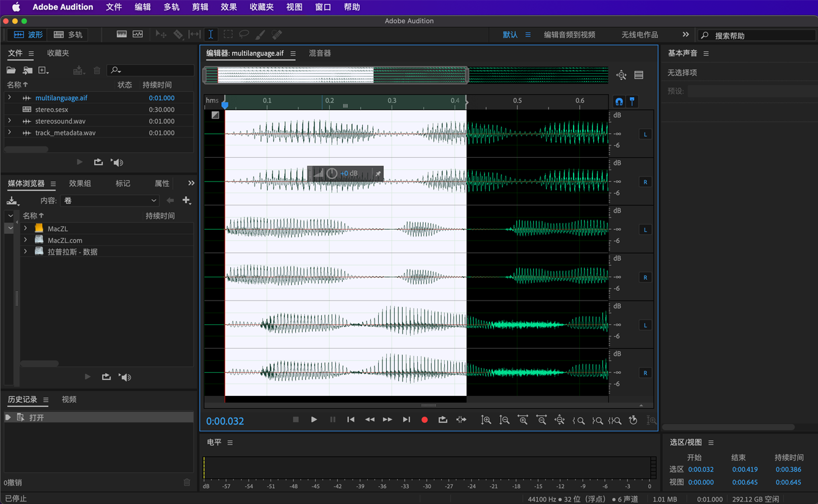Toggle the blue snapping magnet icon
Screen dimensions: 818x504
(x=619, y=101)
